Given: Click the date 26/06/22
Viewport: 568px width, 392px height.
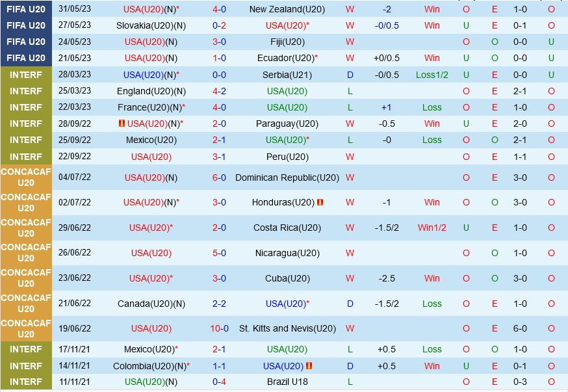Looking at the screenshot, I should point(75,252).
